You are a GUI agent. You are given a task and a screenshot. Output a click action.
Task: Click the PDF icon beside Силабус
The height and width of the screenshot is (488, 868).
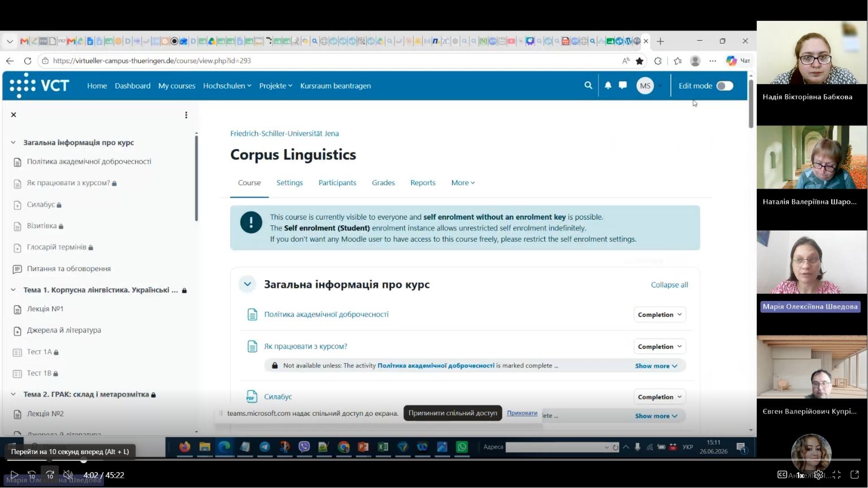[x=252, y=396]
